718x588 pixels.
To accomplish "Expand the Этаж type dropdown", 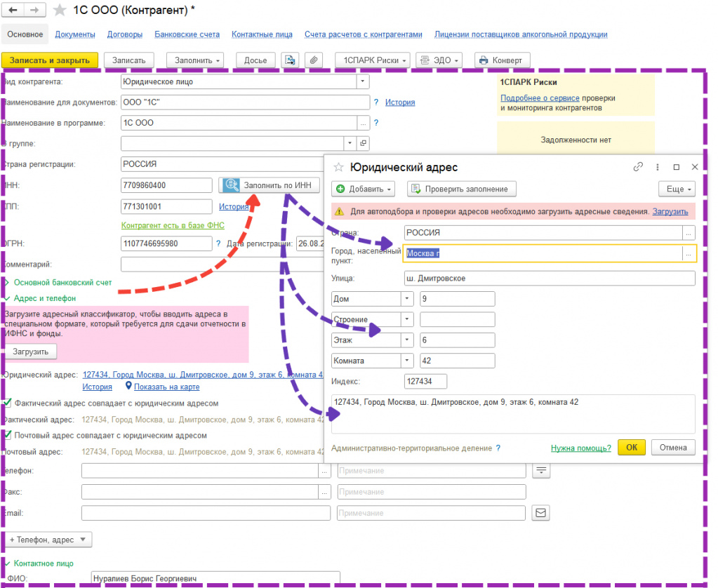I will point(407,340).
